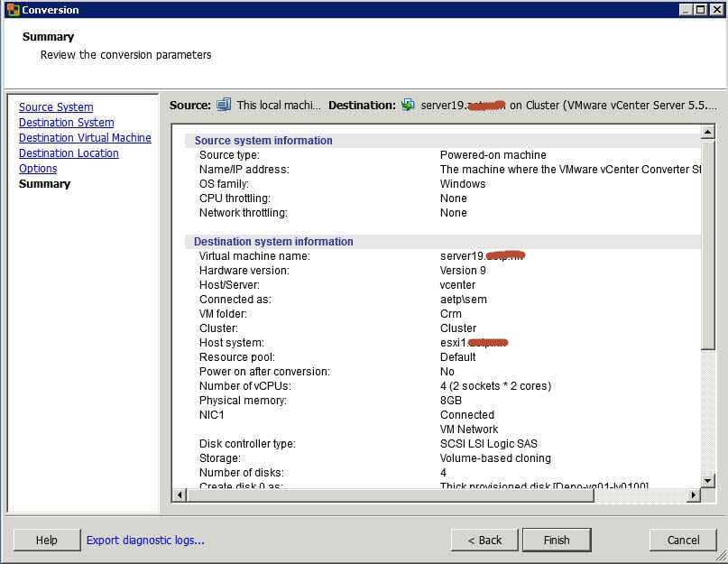Maximize the Conversion window
The width and height of the screenshot is (728, 564).
click(x=701, y=10)
